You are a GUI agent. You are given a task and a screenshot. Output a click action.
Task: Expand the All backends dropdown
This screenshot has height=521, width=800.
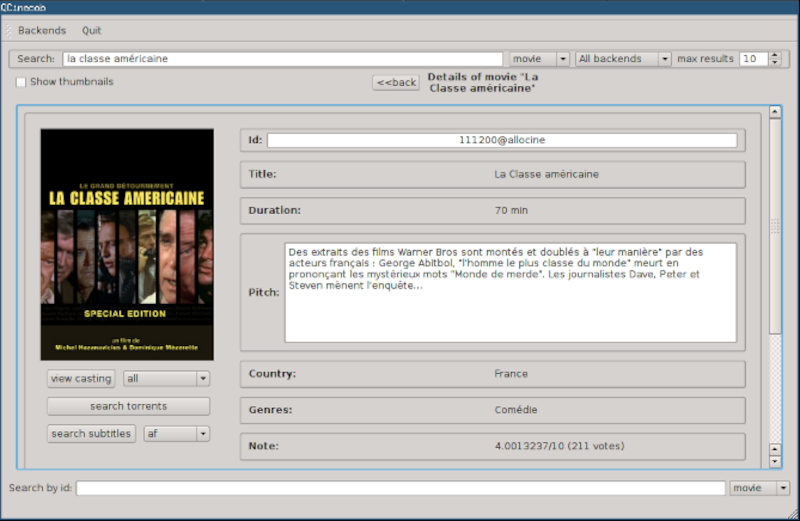623,59
